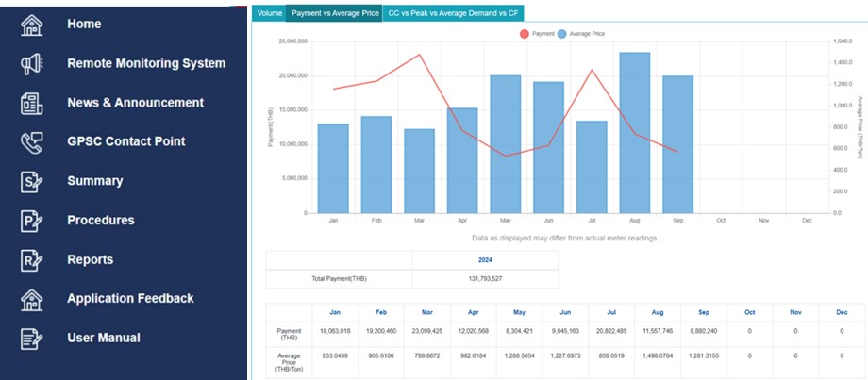Viewport: 868px width, 380px height.
Task: Switch to the Volume tab
Action: (270, 13)
